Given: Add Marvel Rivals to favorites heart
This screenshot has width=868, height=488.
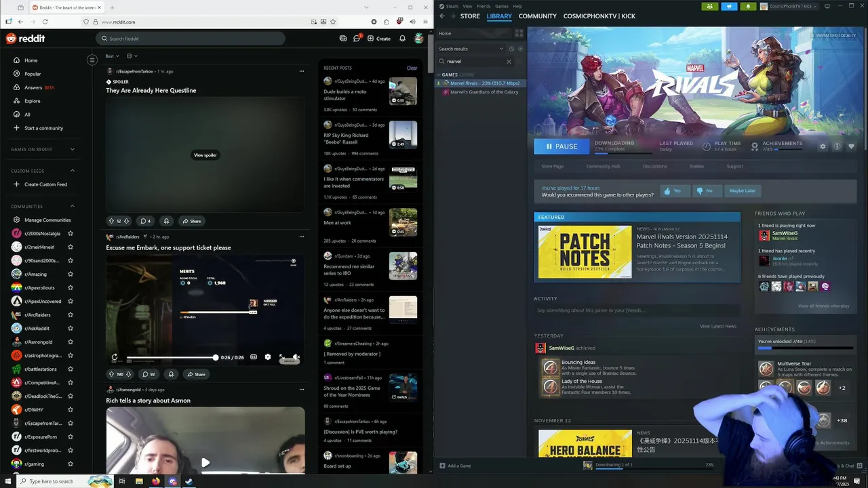Looking at the screenshot, I should 852,146.
